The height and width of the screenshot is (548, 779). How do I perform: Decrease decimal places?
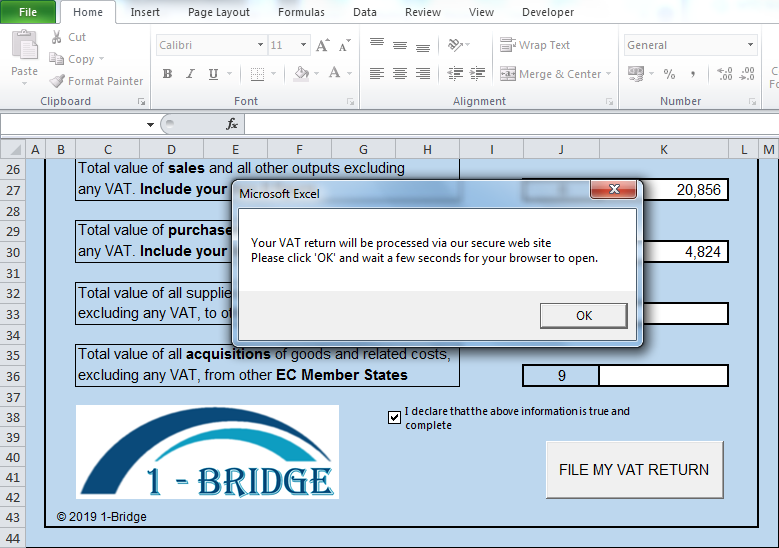click(747, 74)
